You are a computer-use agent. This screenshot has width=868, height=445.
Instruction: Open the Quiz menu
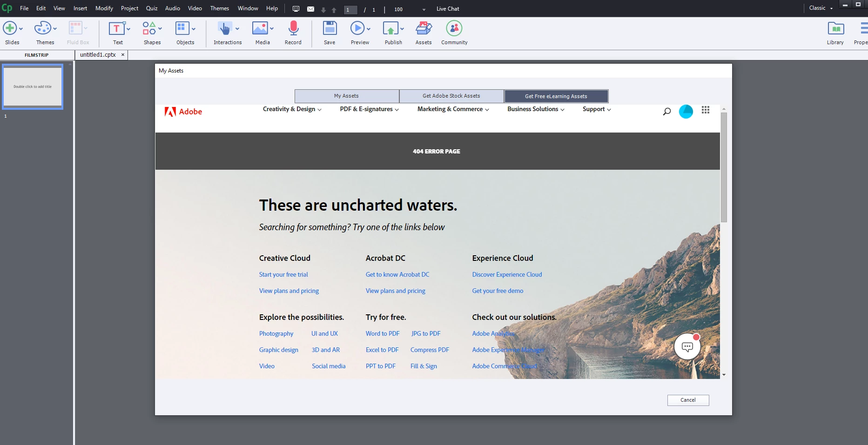[x=152, y=8]
